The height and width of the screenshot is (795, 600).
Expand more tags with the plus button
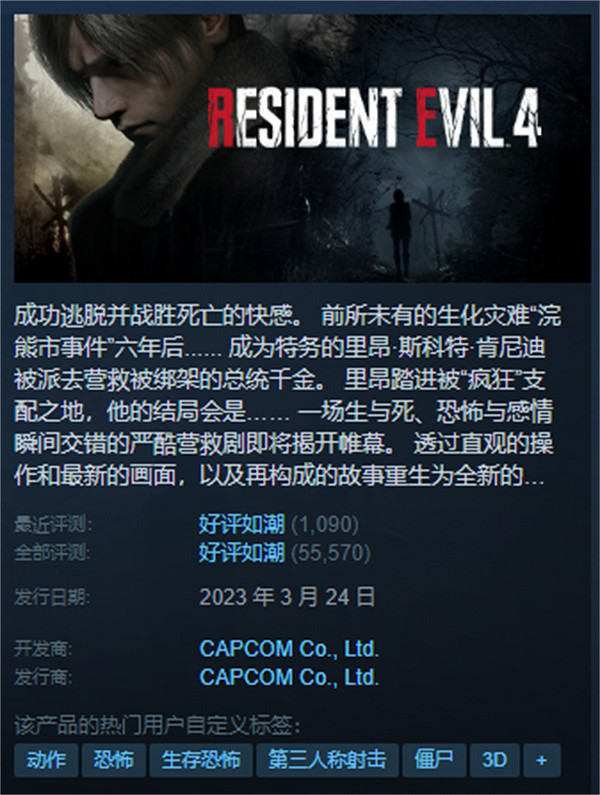pyautogui.click(x=542, y=760)
